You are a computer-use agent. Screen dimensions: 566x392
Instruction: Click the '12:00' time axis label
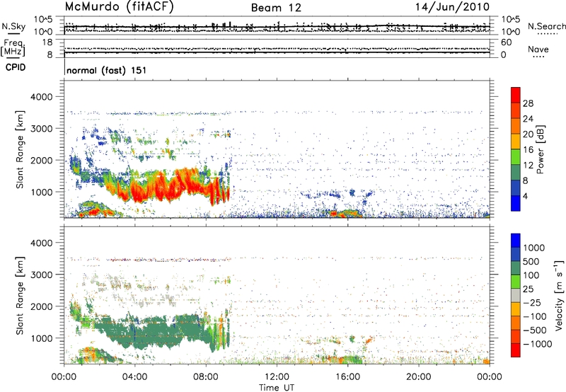coord(277,377)
